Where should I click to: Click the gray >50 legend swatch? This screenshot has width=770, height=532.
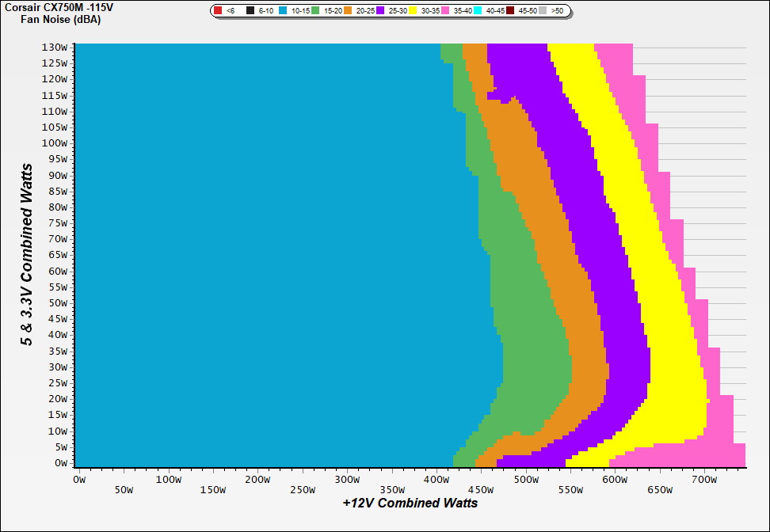pyautogui.click(x=543, y=11)
